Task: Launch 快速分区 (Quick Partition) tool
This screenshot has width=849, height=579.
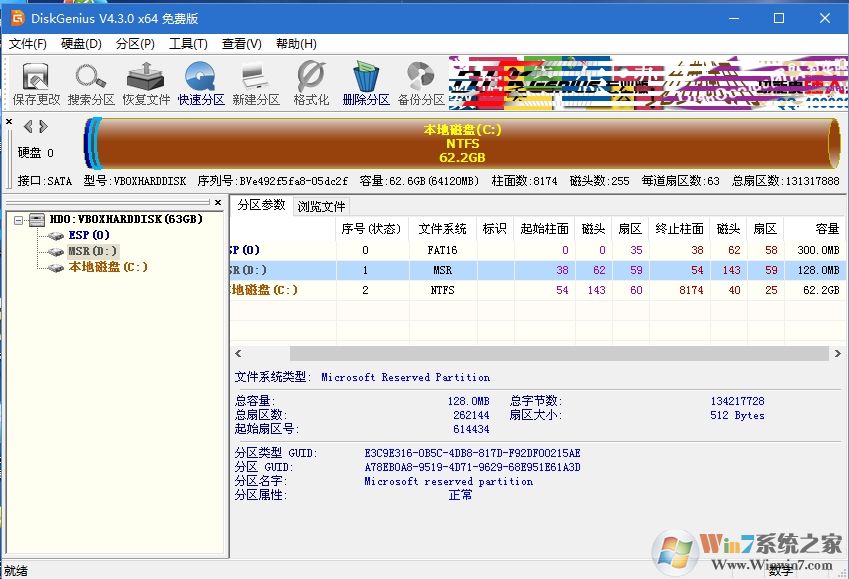Action: click(x=200, y=81)
